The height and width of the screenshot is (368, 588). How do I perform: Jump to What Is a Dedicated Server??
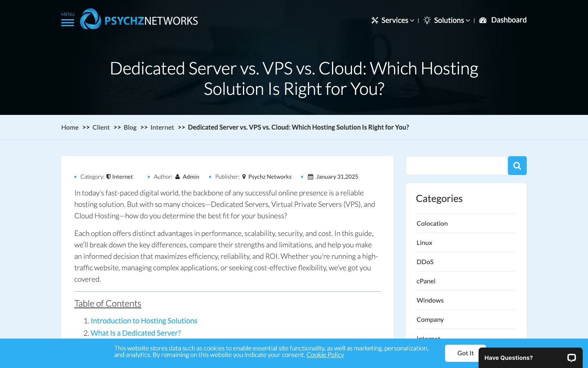136,333
